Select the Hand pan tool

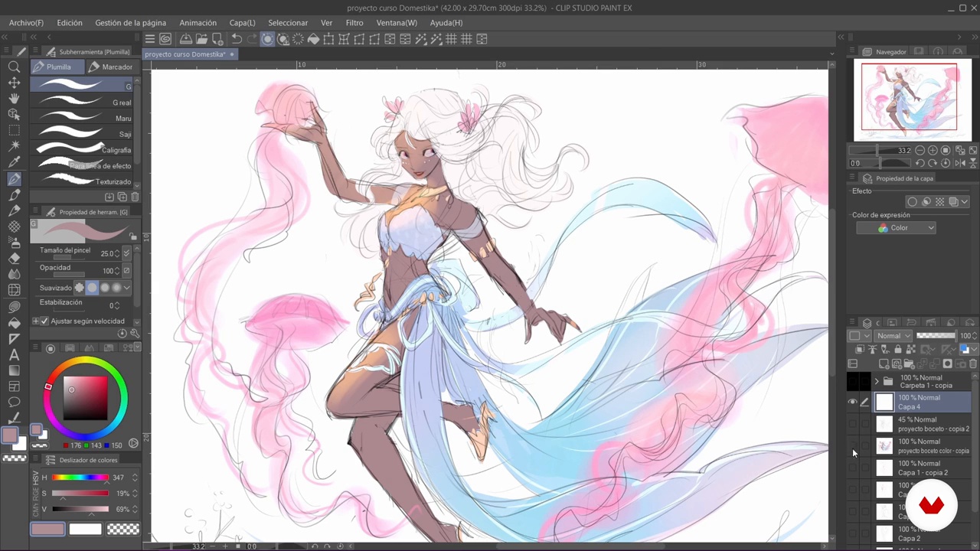pyautogui.click(x=14, y=99)
